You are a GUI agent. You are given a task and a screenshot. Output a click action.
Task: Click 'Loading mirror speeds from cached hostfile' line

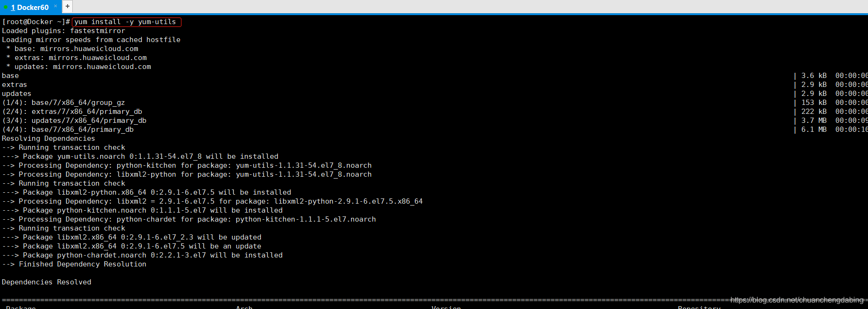pyautogui.click(x=91, y=40)
